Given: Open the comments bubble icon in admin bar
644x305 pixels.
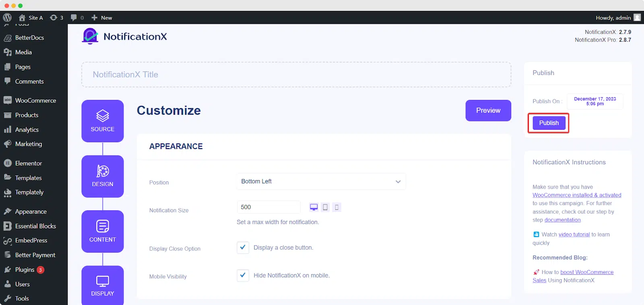Looking at the screenshot, I should point(74,18).
